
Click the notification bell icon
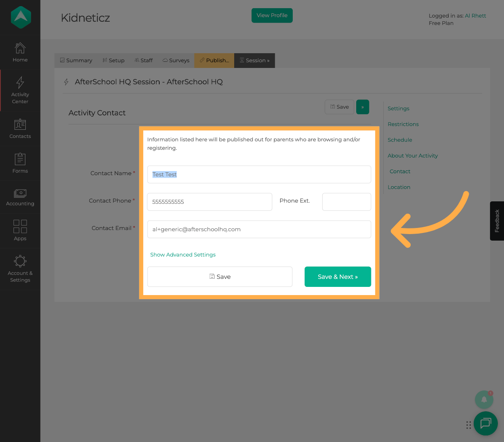(x=484, y=399)
